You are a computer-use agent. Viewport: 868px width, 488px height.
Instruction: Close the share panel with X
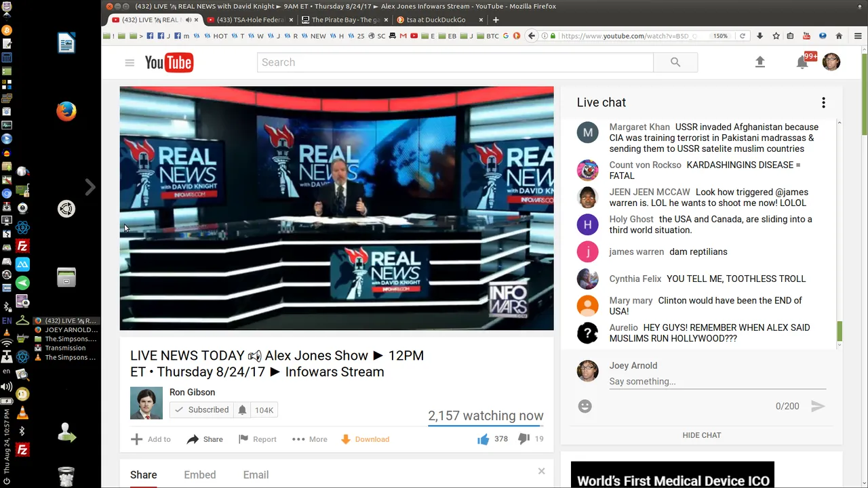point(541,471)
